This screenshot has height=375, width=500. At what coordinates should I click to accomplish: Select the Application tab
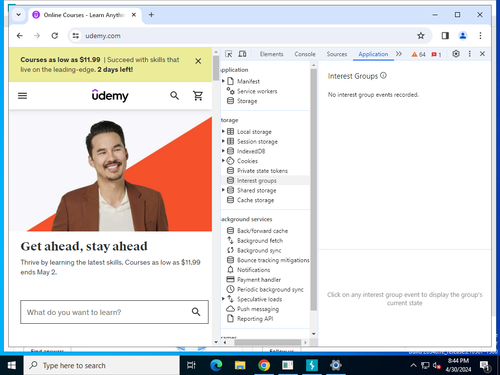373,54
